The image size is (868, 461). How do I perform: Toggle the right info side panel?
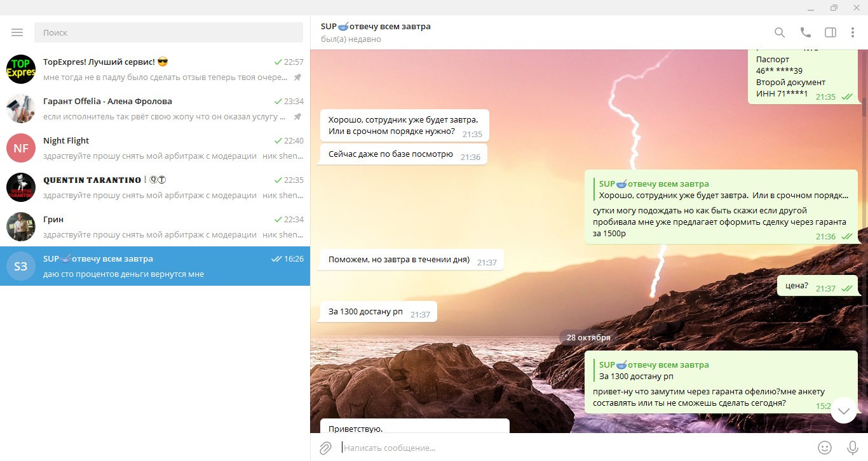(x=830, y=32)
